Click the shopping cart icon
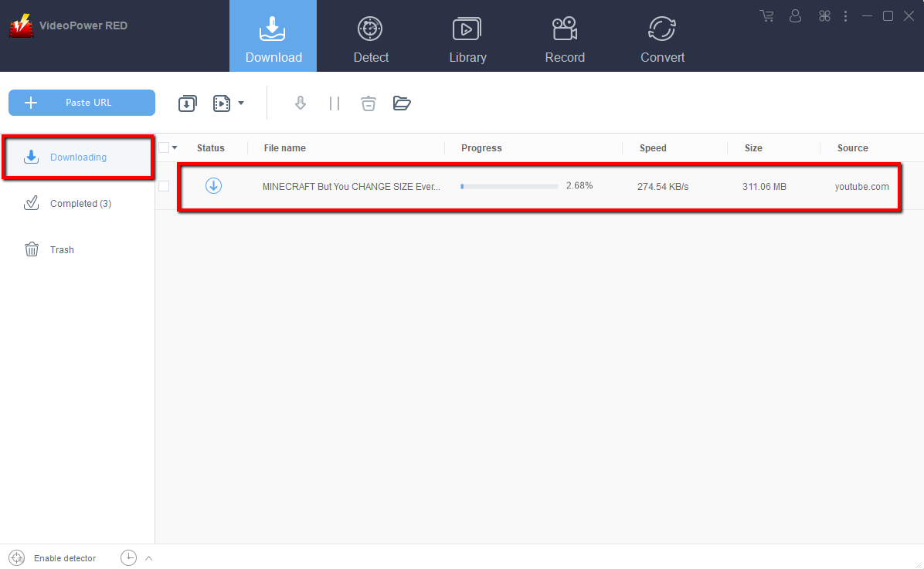 pos(766,16)
